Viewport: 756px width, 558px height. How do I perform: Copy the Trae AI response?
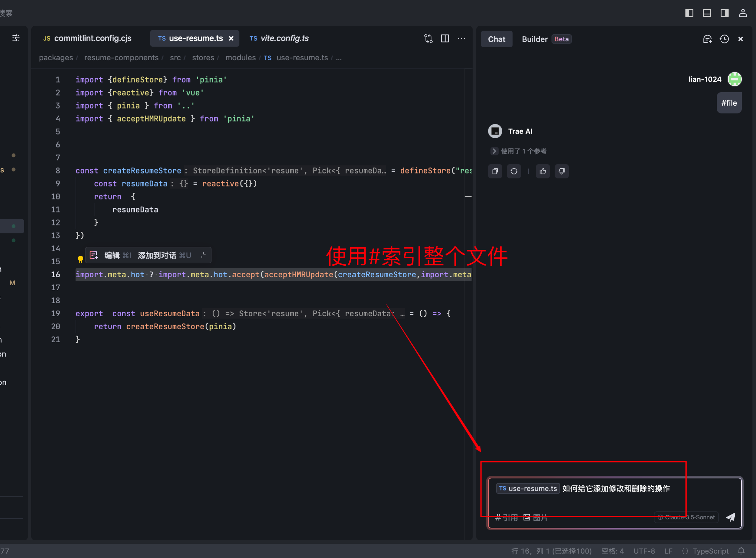[495, 171]
